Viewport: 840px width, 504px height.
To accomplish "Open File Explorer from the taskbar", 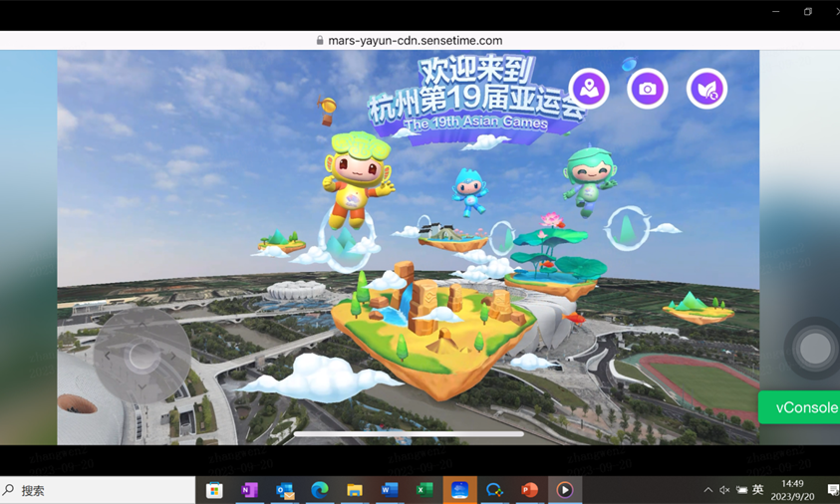I will click(355, 490).
